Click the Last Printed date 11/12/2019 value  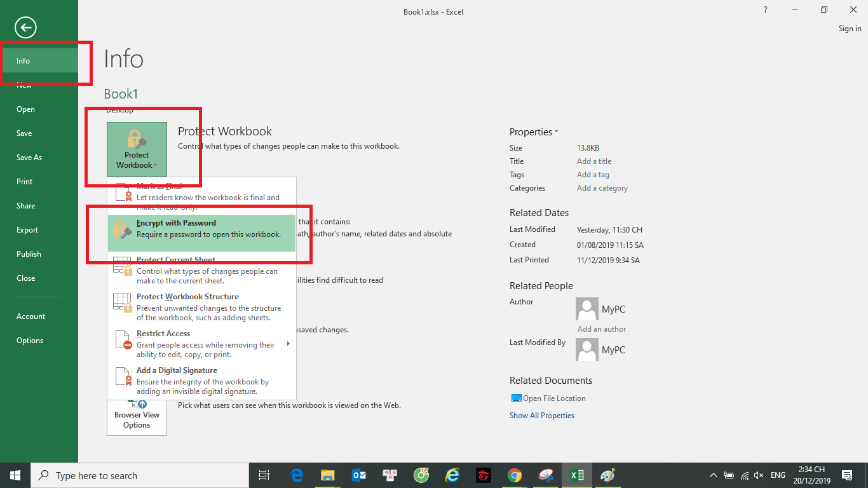click(x=609, y=260)
